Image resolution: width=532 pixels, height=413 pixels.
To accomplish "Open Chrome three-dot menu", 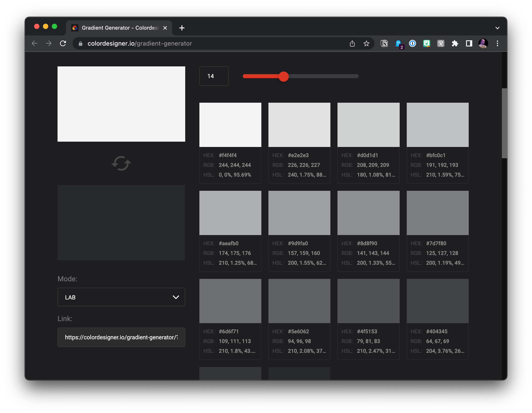I will click(497, 44).
